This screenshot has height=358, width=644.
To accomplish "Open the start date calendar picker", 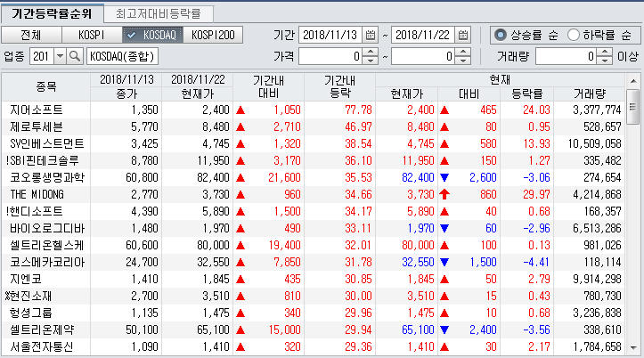I will 371,36.
